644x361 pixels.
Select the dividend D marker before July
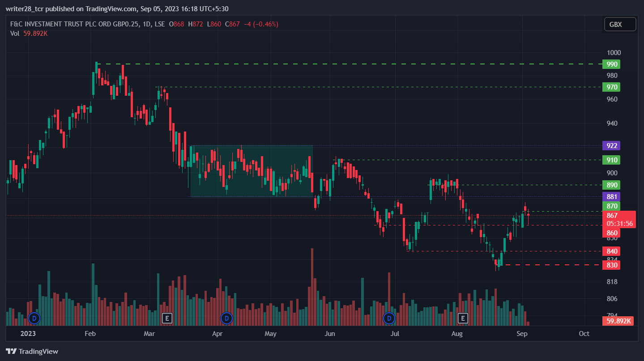point(389,319)
